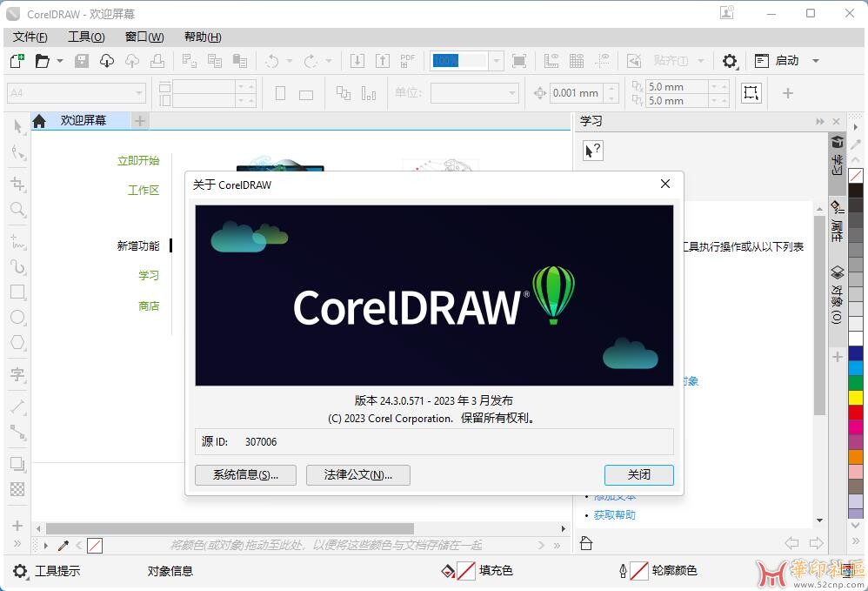868x591 pixels.
Task: Select the Shape tool
Action: pos(17,152)
